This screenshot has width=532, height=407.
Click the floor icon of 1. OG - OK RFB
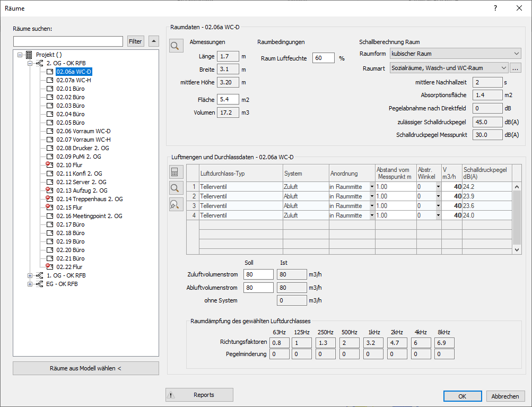[39, 275]
